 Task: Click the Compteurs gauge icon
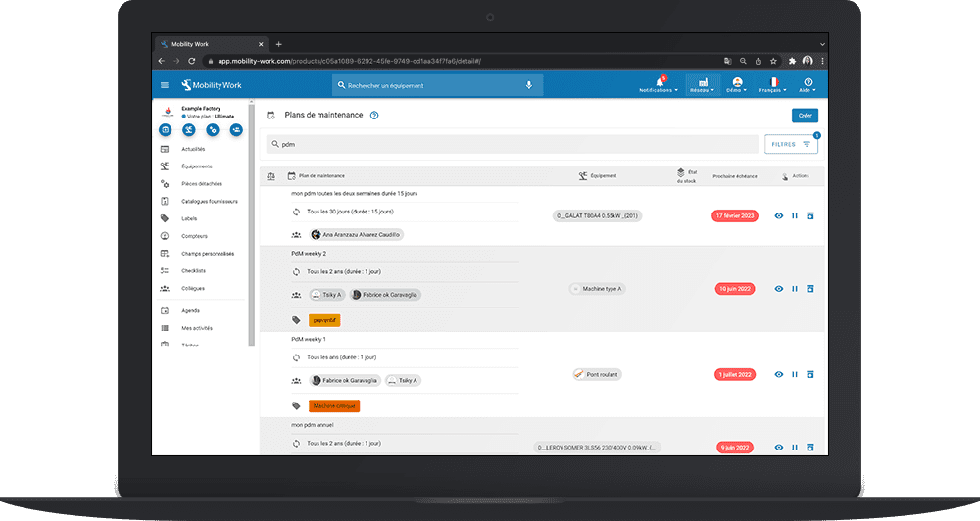pos(165,236)
